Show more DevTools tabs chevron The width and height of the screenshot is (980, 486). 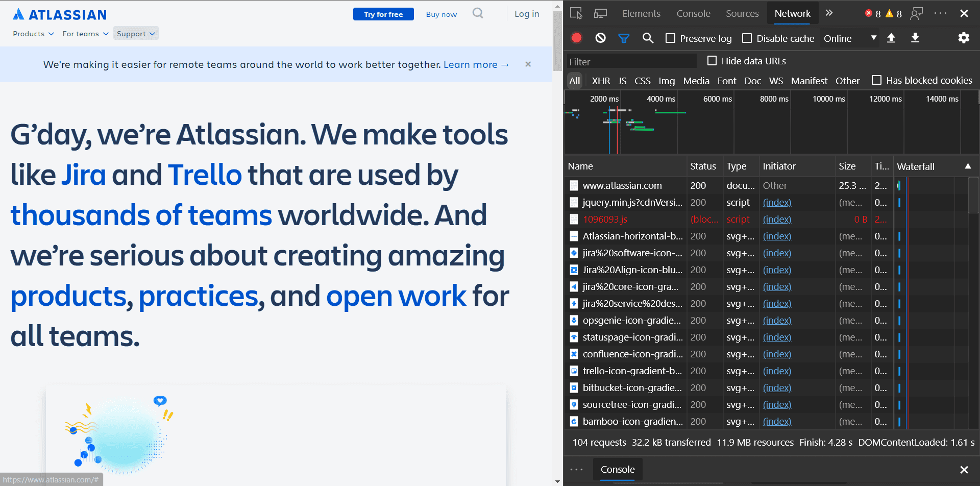pos(829,13)
